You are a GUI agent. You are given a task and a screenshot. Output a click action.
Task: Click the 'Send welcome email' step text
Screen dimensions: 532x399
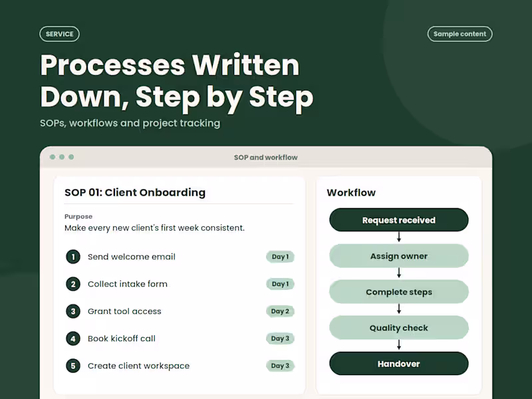pyautogui.click(x=132, y=257)
